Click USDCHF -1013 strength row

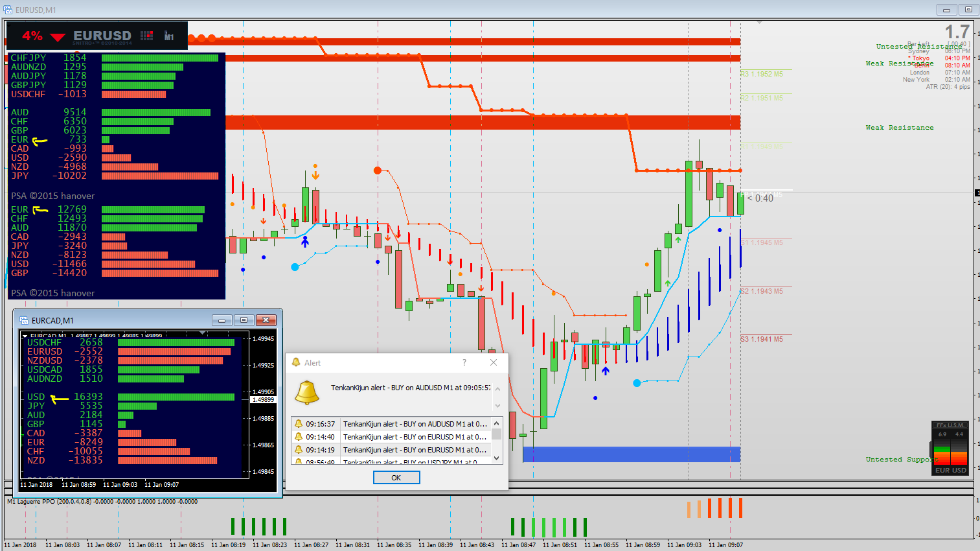88,94
